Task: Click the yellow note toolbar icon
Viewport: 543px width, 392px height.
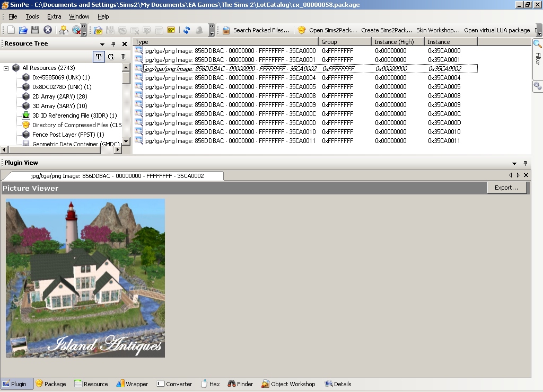Action: [x=171, y=30]
